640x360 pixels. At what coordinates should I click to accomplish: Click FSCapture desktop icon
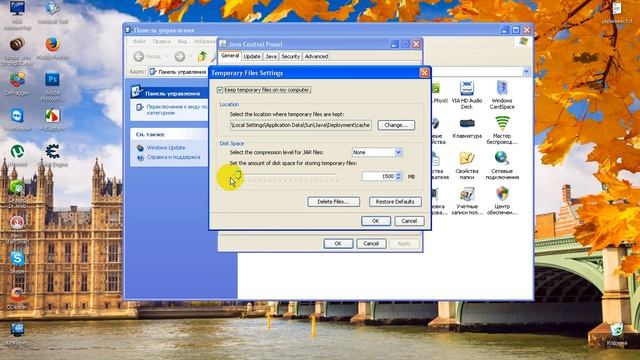point(52,120)
